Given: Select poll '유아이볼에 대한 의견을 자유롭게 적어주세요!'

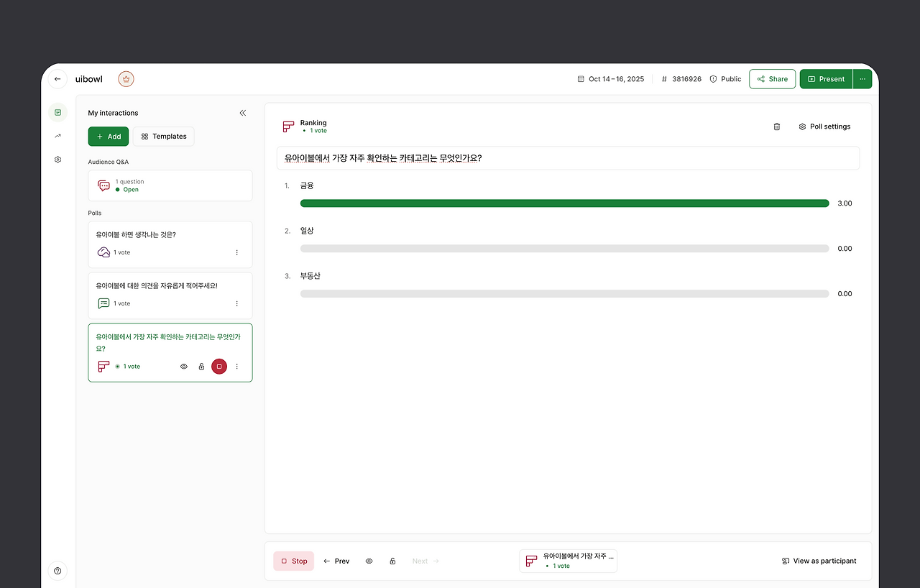Looking at the screenshot, I should pyautogui.click(x=170, y=295).
